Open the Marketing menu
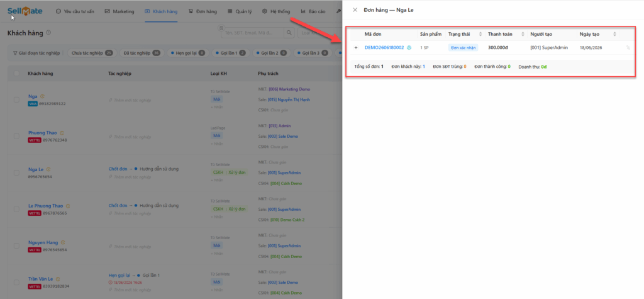This screenshot has width=644, height=299. pos(119,11)
